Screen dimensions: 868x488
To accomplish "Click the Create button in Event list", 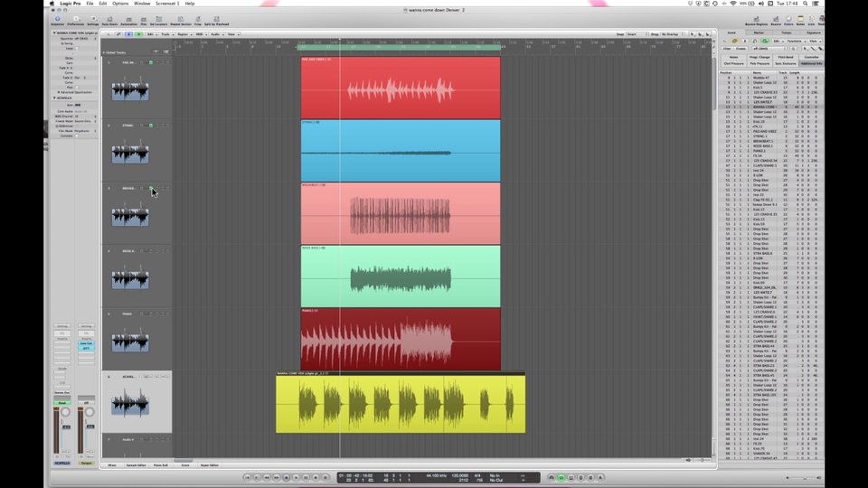I will [741, 49].
